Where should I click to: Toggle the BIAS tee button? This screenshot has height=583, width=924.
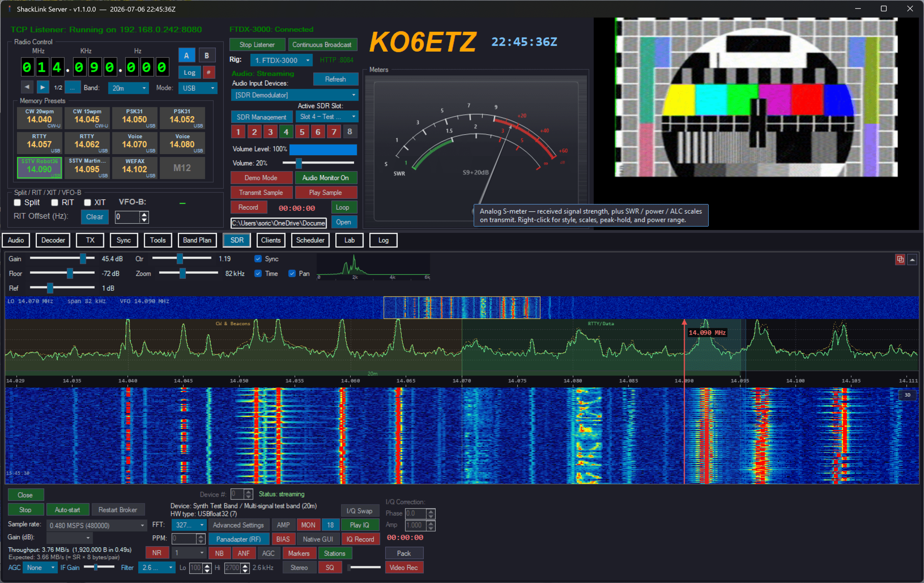tap(283, 539)
